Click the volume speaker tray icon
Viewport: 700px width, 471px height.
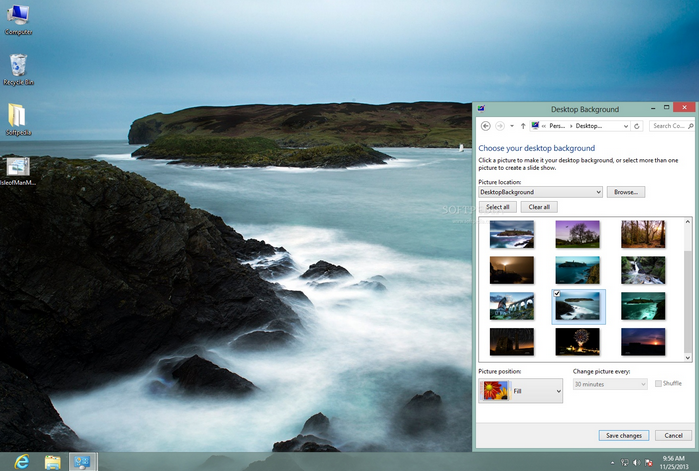point(637,463)
